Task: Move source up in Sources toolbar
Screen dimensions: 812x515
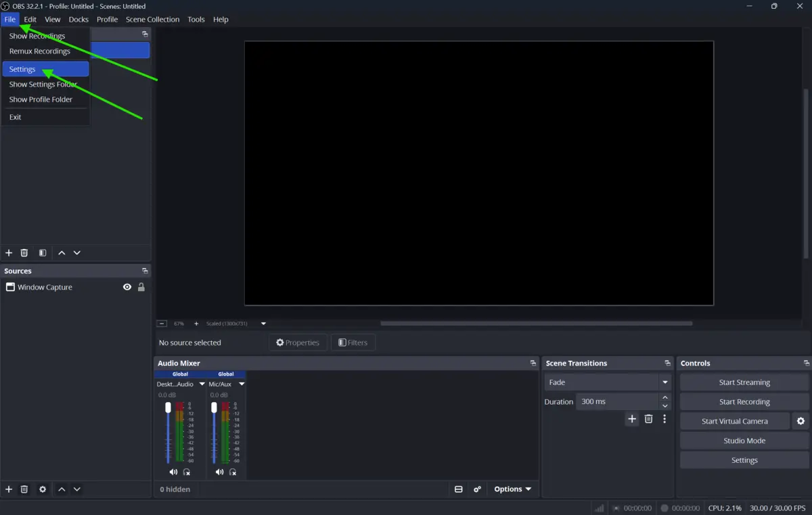Action: (x=62, y=489)
